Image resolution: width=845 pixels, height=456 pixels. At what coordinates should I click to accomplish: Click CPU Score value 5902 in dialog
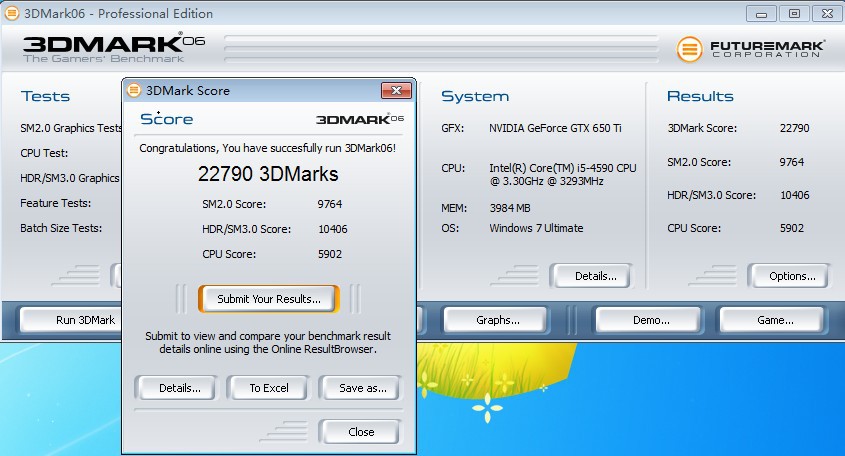(329, 254)
